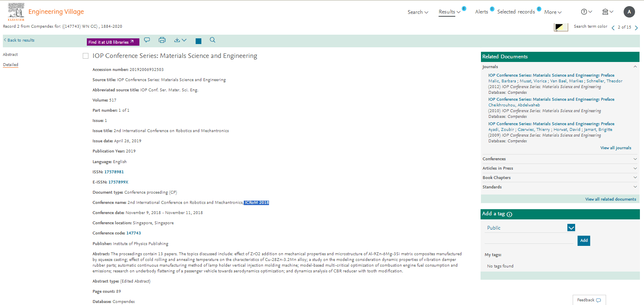Click the download record icon
The height and width of the screenshot is (305, 644).
click(x=177, y=40)
